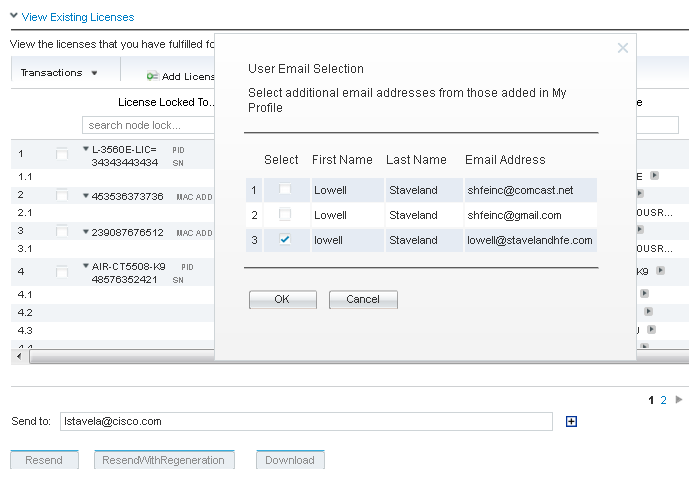689x495 pixels.
Task: Click the add email plus icon
Action: [571, 421]
